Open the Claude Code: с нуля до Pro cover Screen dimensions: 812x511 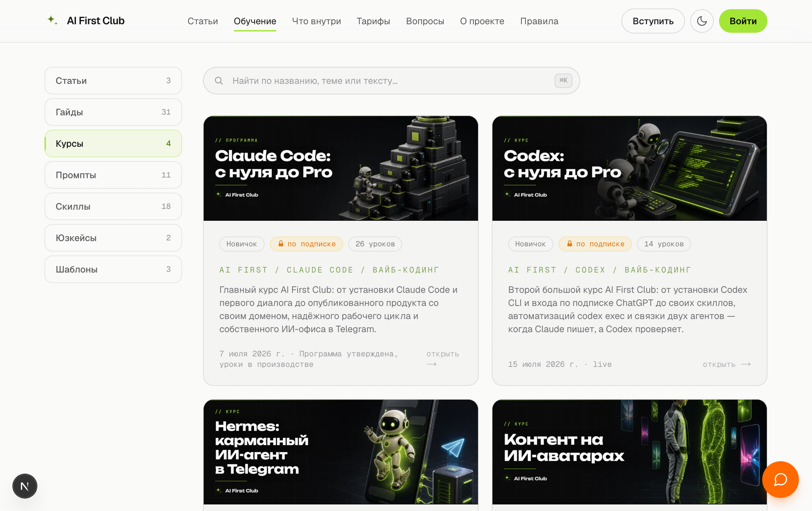click(341, 168)
